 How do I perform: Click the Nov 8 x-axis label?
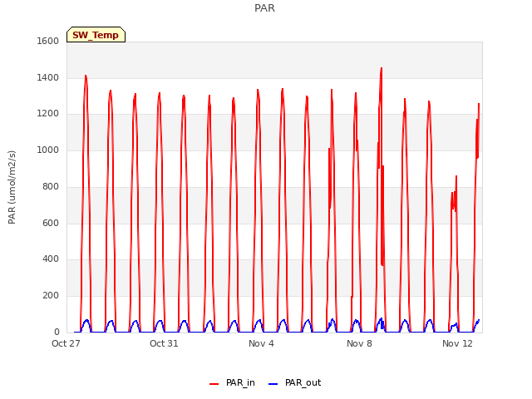coord(359,343)
